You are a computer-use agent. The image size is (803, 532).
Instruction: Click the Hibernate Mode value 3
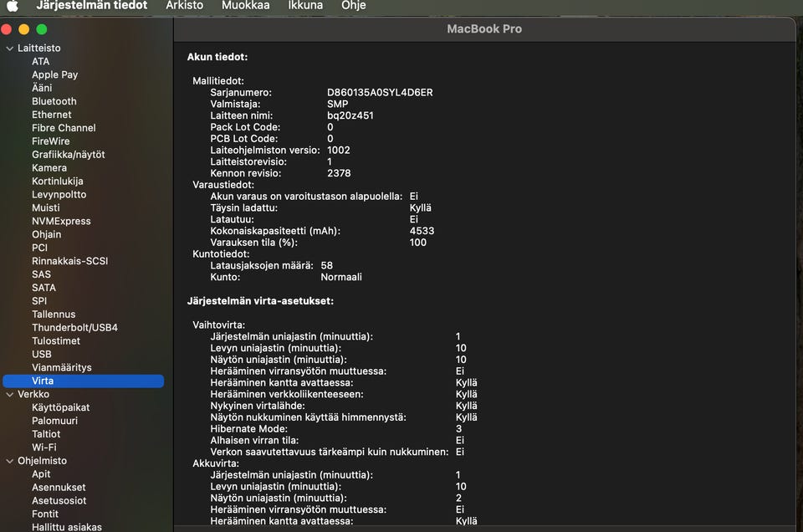tap(459, 429)
